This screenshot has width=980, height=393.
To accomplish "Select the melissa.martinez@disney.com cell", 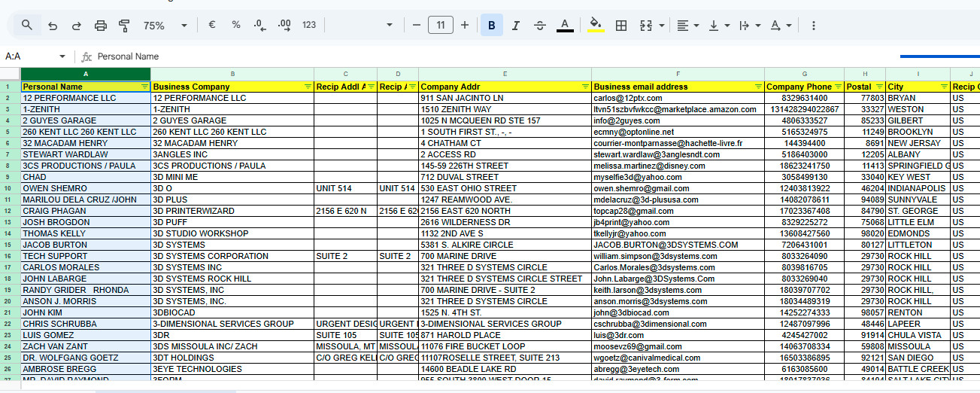I will (x=678, y=166).
